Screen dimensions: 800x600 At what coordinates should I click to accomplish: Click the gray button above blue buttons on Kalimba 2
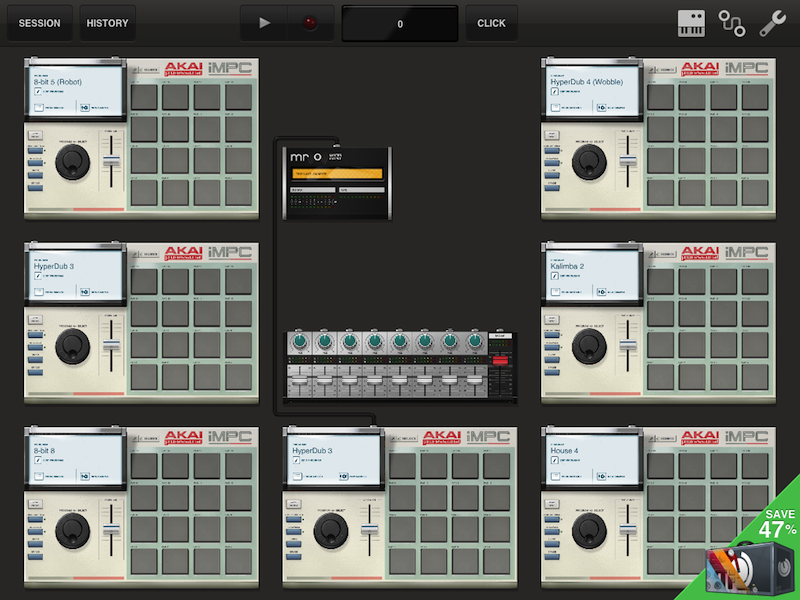click(x=552, y=319)
